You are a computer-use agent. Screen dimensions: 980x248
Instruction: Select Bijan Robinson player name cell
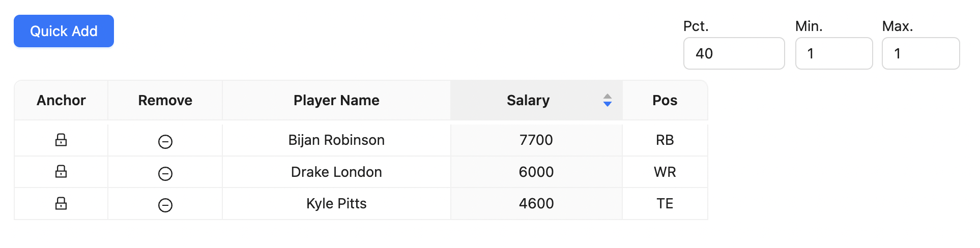(336, 140)
